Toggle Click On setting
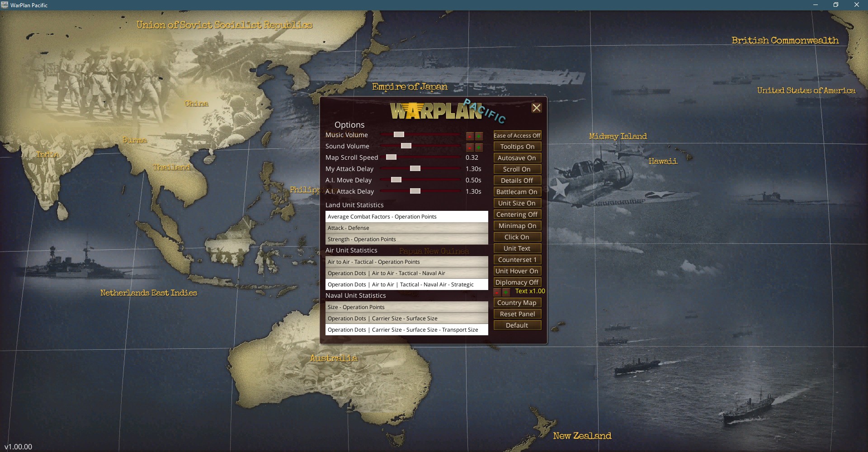Screen dimensions: 868x452 [517, 237]
